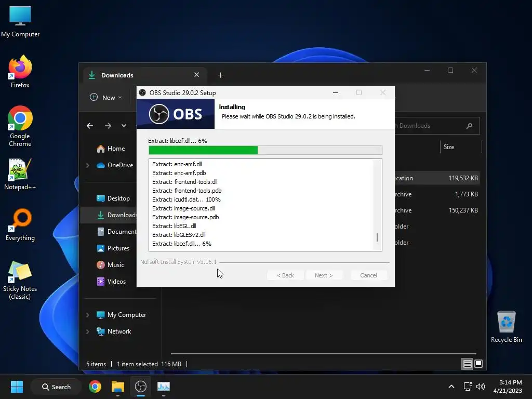
Task: Expand the OneDrive tree node
Action: point(87,165)
